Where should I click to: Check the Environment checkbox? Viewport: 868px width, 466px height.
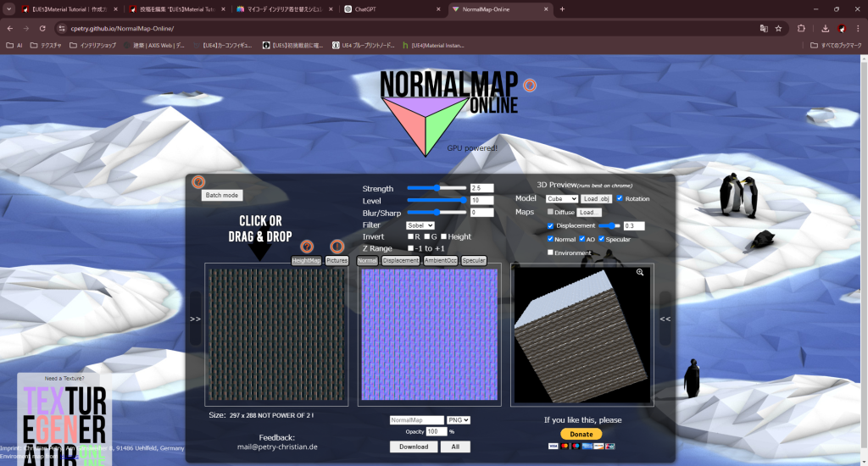[x=551, y=252]
